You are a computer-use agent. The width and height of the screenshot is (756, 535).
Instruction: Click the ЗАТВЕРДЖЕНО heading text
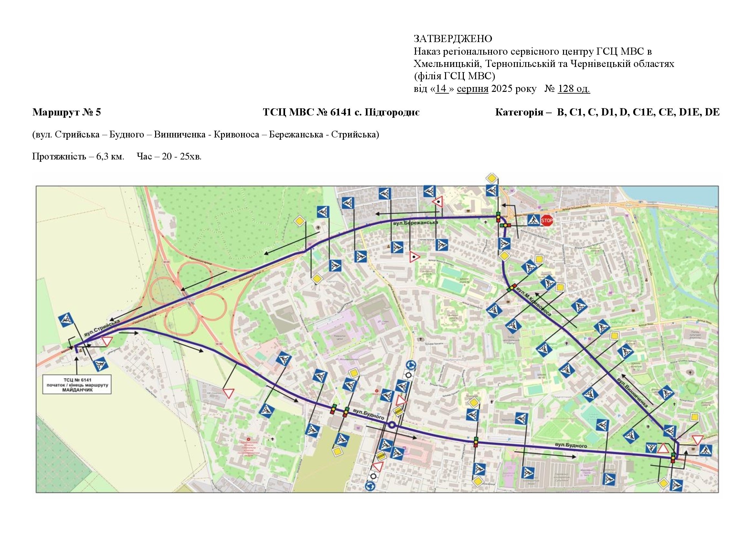[453, 39]
